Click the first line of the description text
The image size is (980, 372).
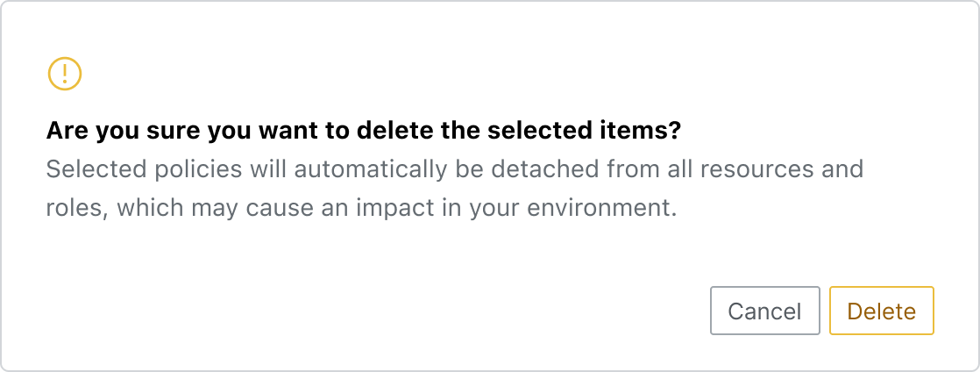click(454, 168)
